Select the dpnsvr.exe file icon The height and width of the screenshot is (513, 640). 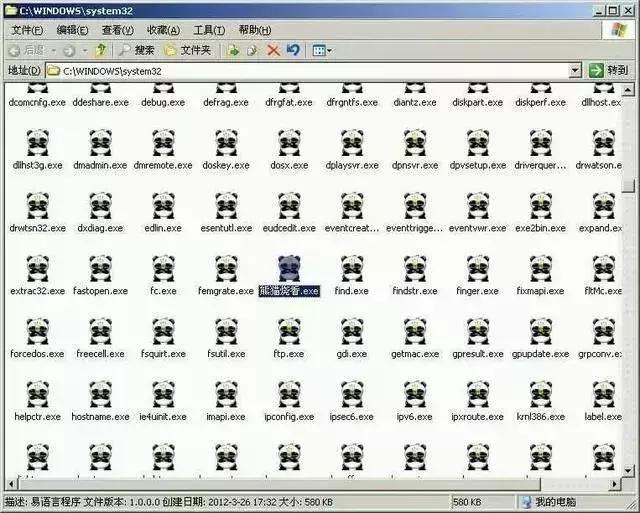(x=415, y=142)
